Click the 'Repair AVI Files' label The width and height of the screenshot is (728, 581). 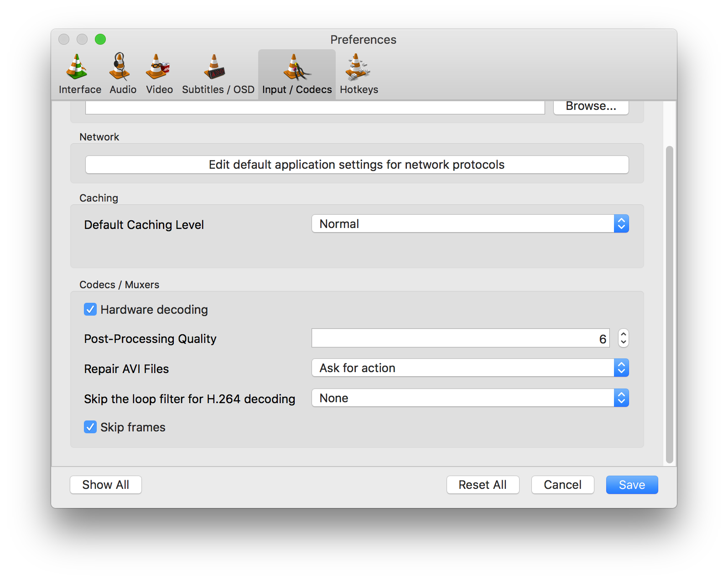tap(126, 369)
